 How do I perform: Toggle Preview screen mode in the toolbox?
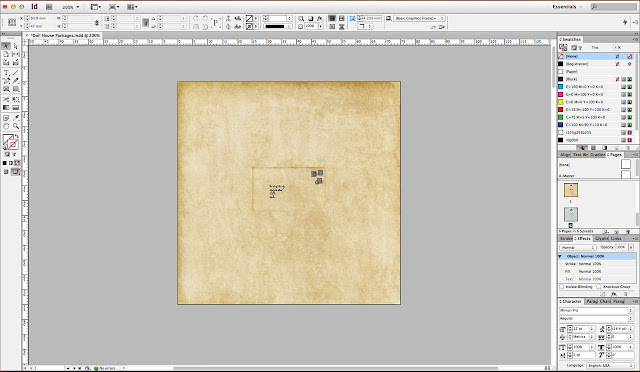[x=16, y=172]
